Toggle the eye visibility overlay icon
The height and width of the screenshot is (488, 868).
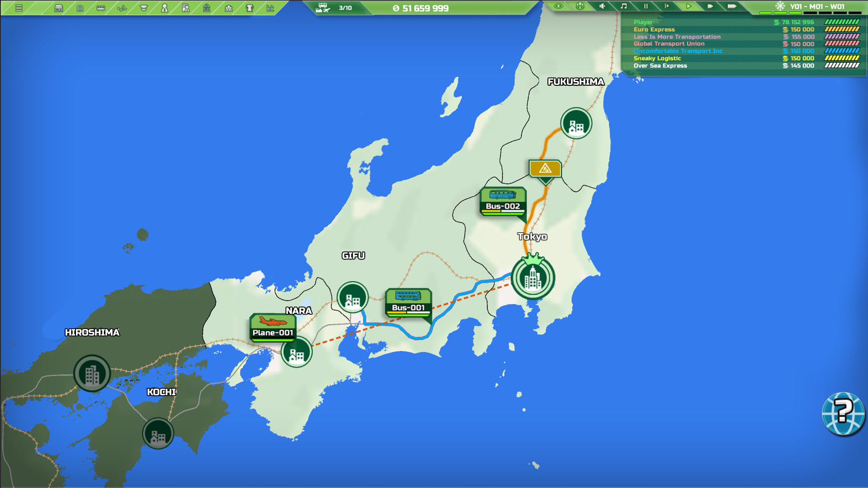[558, 6]
